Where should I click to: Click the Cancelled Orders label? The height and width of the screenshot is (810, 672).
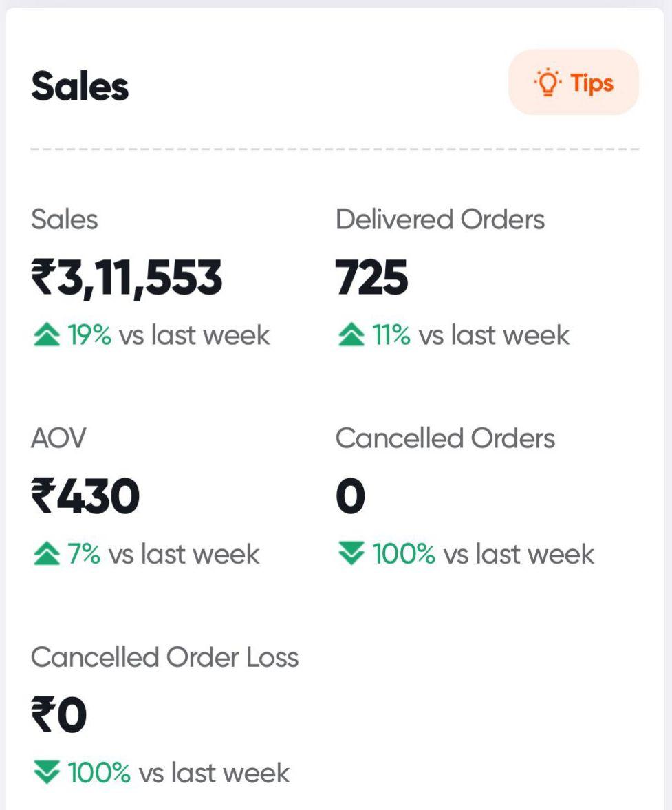445,438
